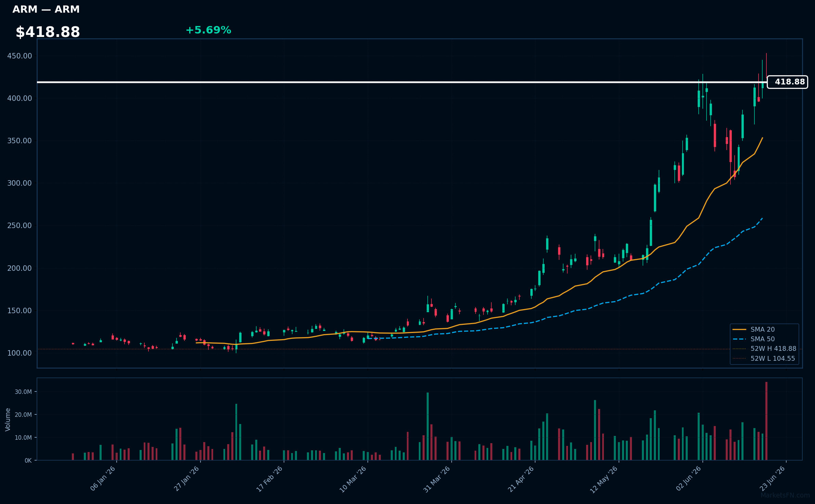This screenshot has height=504, width=815.
Task: Click the "17 Feb '26" date label
Action: (x=270, y=479)
